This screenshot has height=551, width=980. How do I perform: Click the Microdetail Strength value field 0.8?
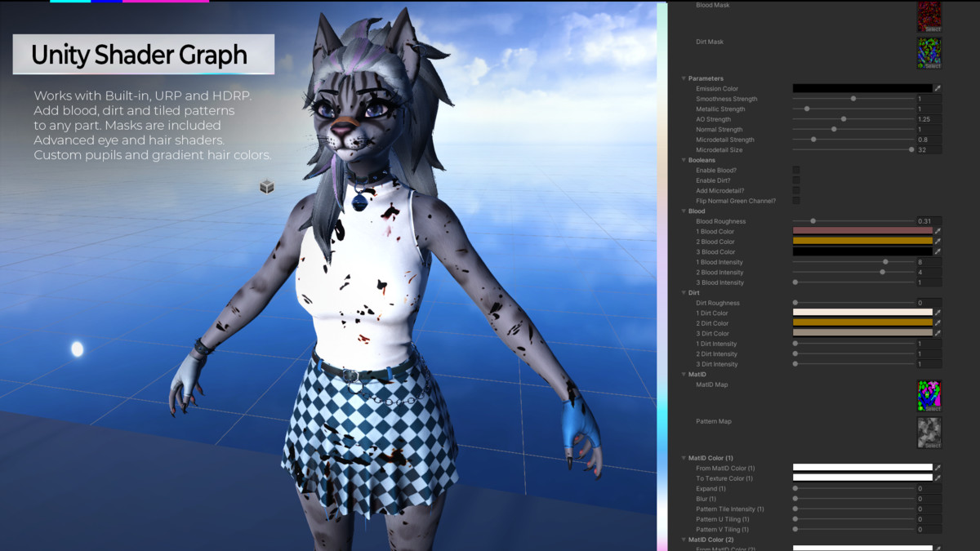click(x=929, y=140)
